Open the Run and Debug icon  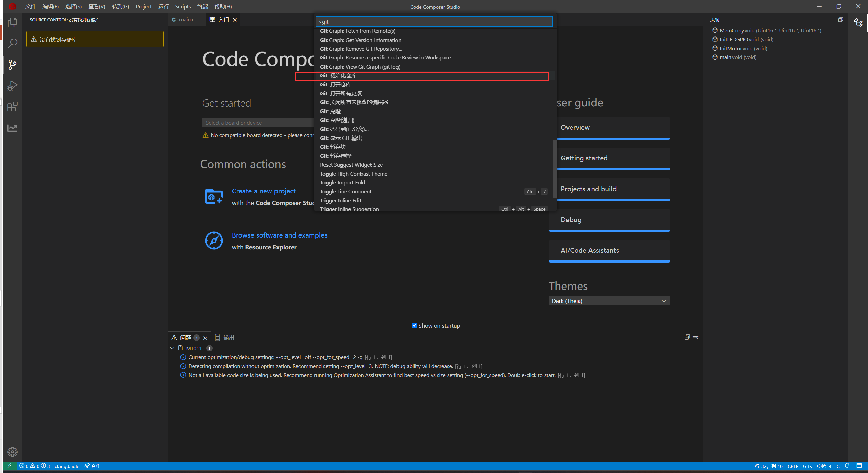[x=13, y=86]
